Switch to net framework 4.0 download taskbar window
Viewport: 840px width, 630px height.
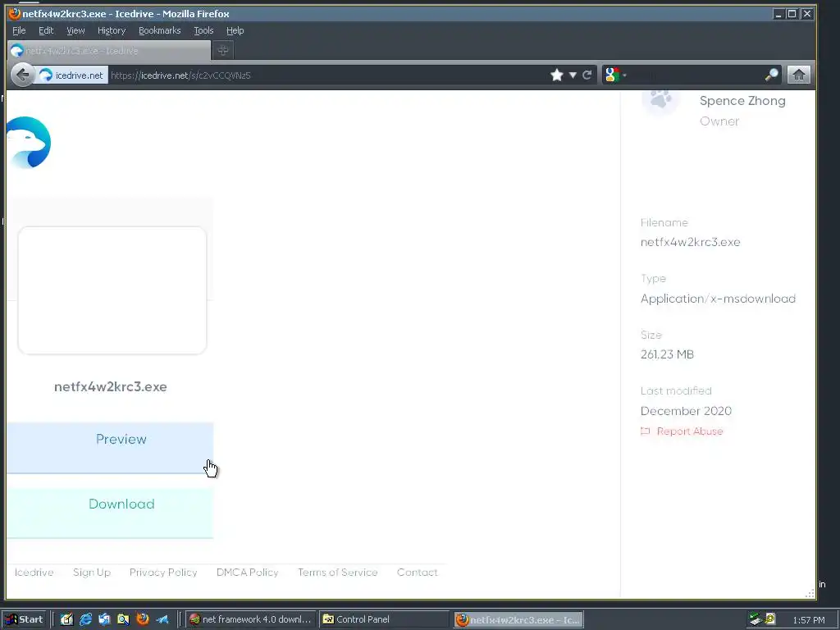pyautogui.click(x=251, y=619)
